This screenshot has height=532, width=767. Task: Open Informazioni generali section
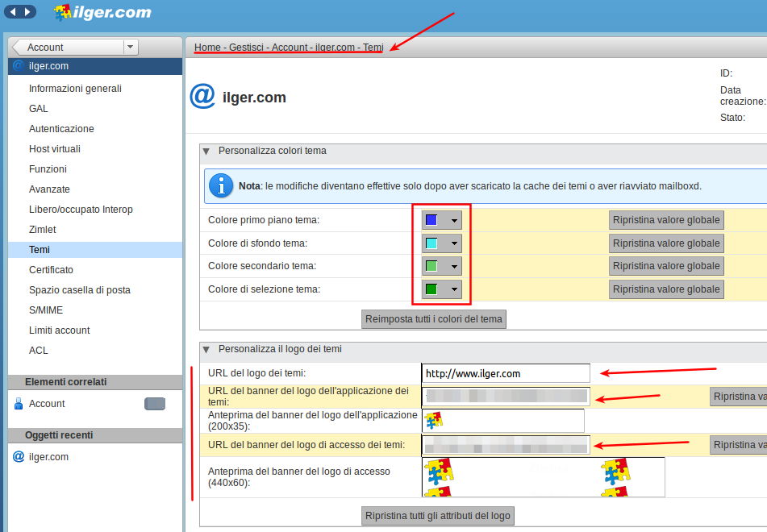(x=75, y=89)
